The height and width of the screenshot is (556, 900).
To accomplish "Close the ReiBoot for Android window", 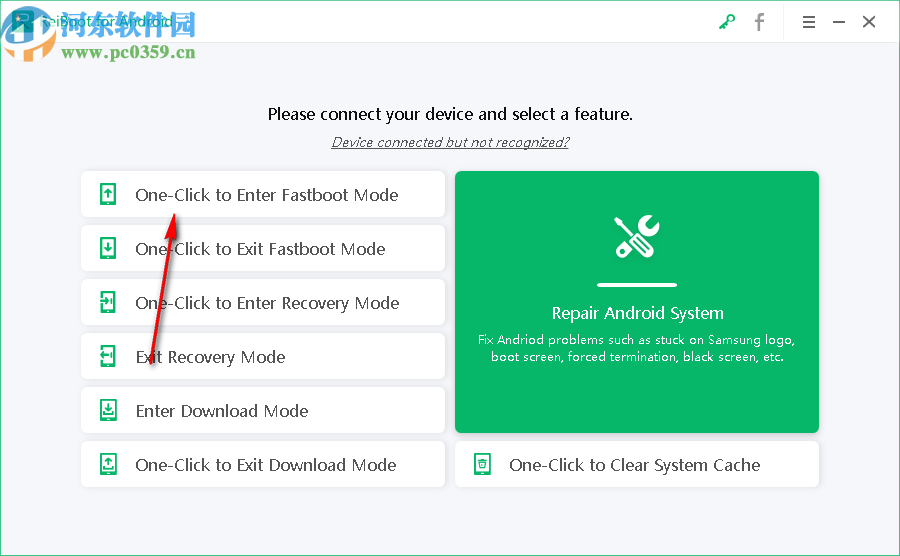I will 869,22.
